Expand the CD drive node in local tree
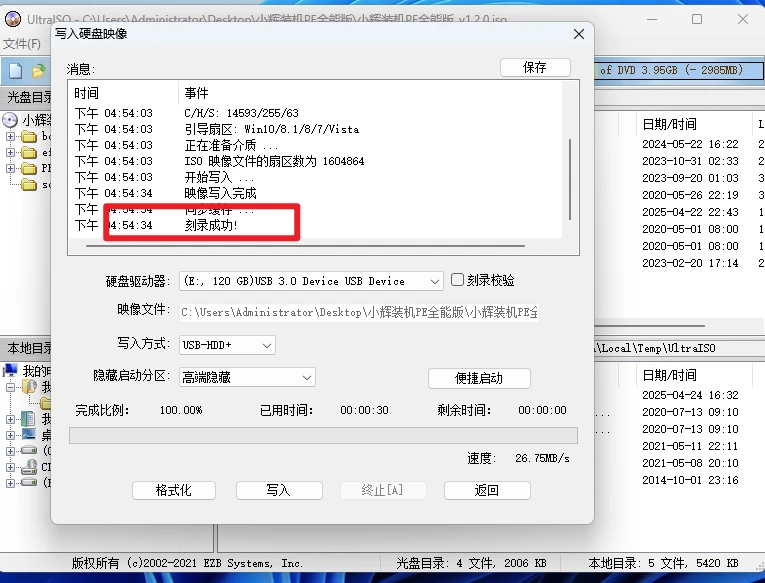The image size is (765, 583). (x=10, y=467)
